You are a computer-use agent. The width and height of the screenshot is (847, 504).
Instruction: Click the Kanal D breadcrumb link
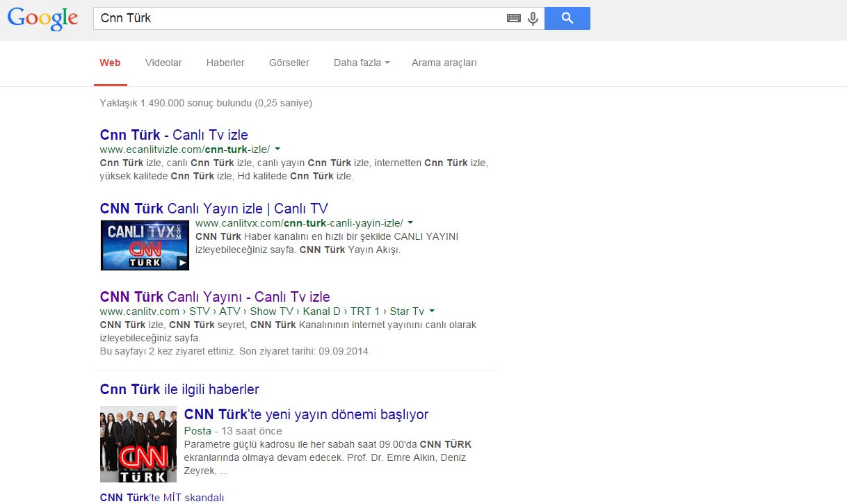click(321, 311)
